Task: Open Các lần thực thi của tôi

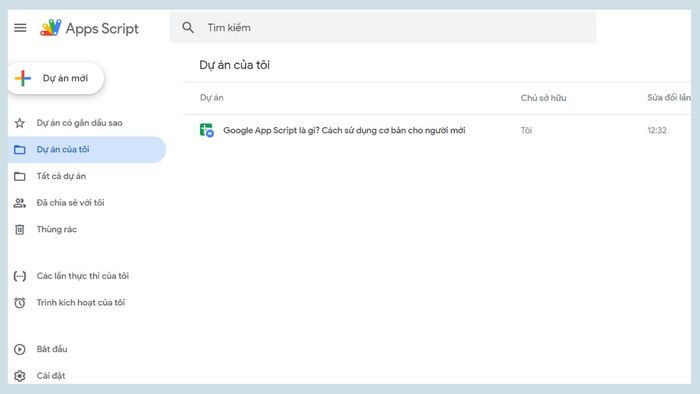Action: [83, 276]
